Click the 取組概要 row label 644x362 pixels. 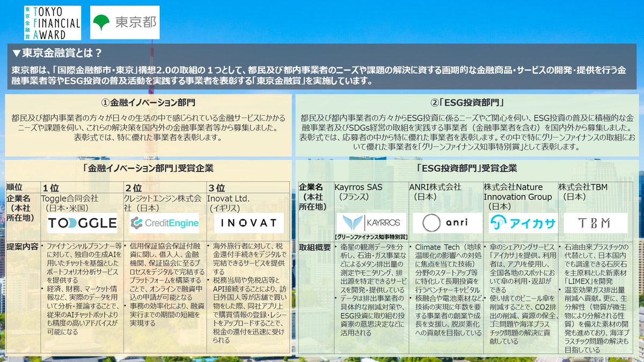pyautogui.click(x=315, y=247)
